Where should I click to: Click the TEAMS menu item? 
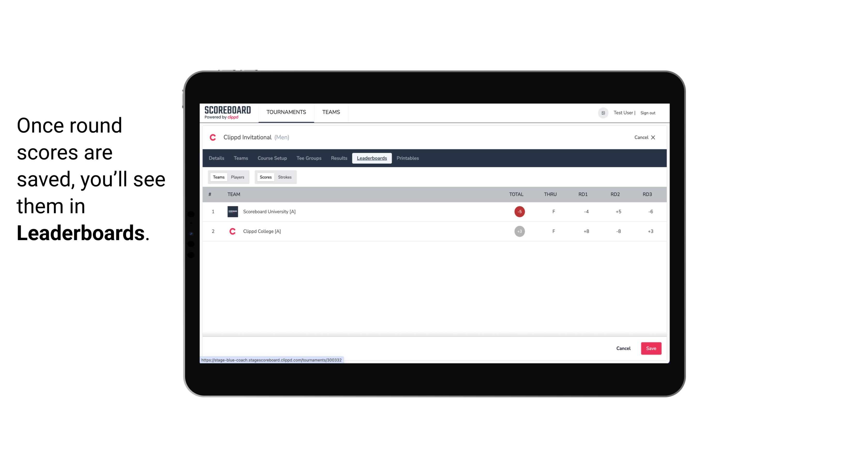click(x=331, y=112)
